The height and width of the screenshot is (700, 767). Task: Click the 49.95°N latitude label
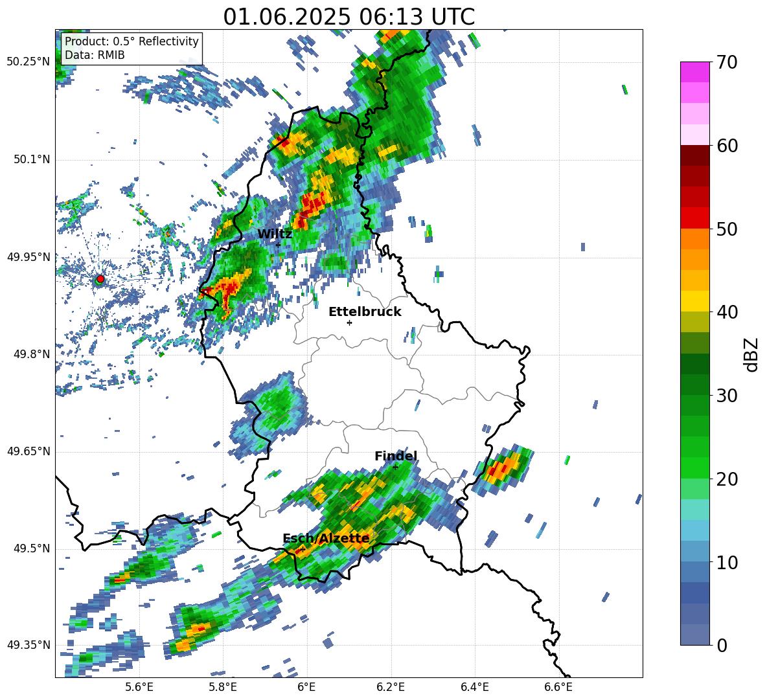[x=29, y=257]
